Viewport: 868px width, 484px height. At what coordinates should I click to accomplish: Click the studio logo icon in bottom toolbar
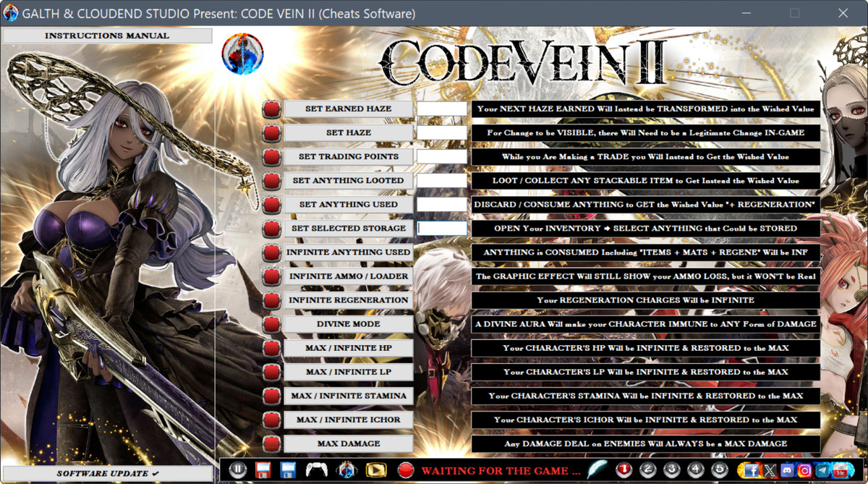pos(346,470)
